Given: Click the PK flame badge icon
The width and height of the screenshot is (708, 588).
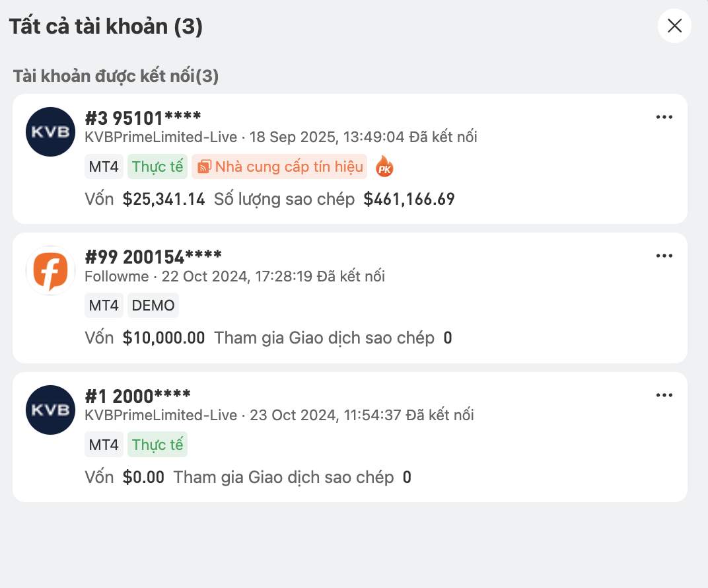Looking at the screenshot, I should click(384, 167).
